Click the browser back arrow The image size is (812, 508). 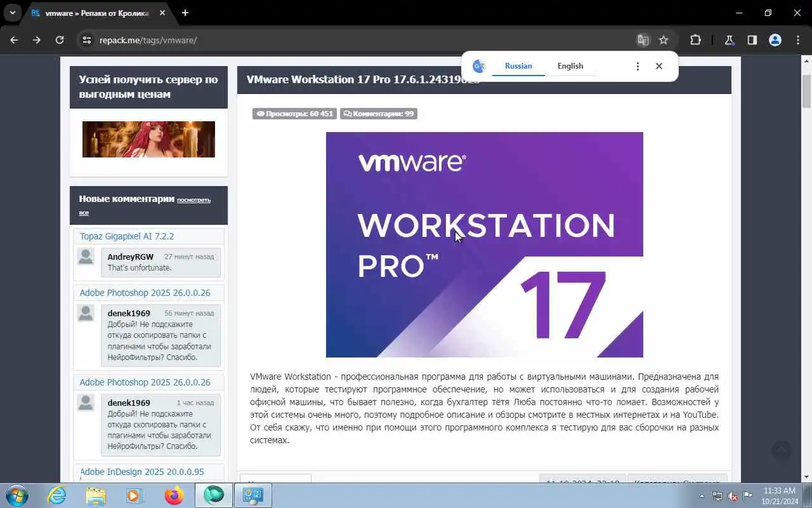click(14, 40)
